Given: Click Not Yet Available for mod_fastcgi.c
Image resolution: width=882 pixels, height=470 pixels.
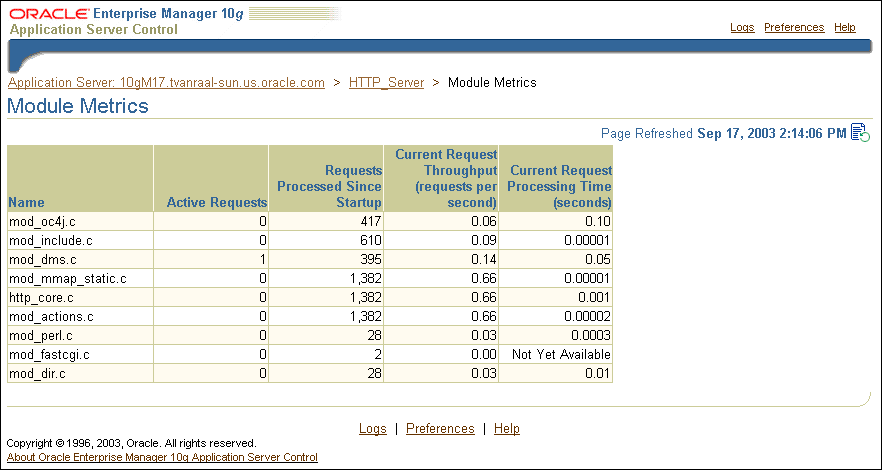Looking at the screenshot, I should 561,355.
